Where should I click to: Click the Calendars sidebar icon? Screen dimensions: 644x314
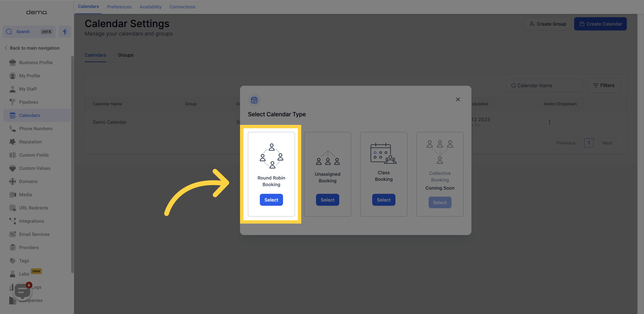click(x=12, y=115)
